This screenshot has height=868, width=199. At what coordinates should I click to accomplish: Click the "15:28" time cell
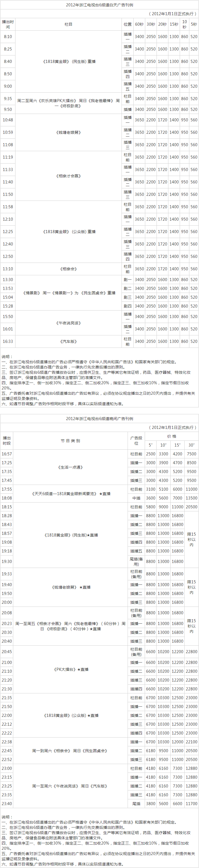(8, 306)
